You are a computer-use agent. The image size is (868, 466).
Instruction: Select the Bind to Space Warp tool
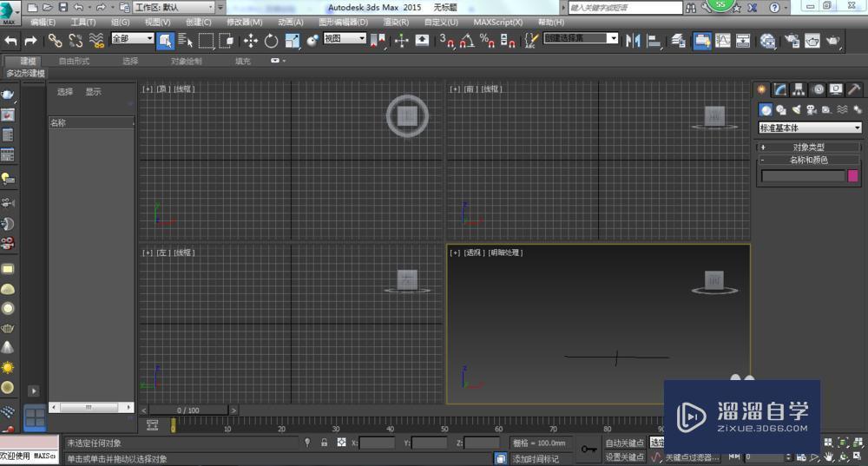point(96,41)
